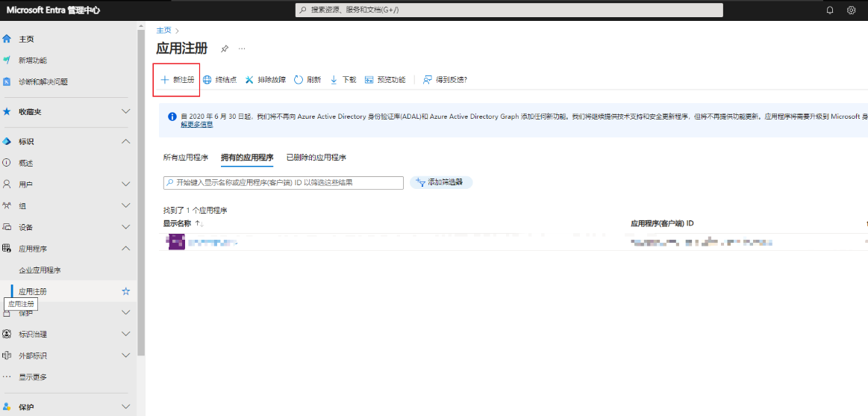The image size is (868, 416).
Task: Select the 拥有的应用程序 tab
Action: coord(247,158)
